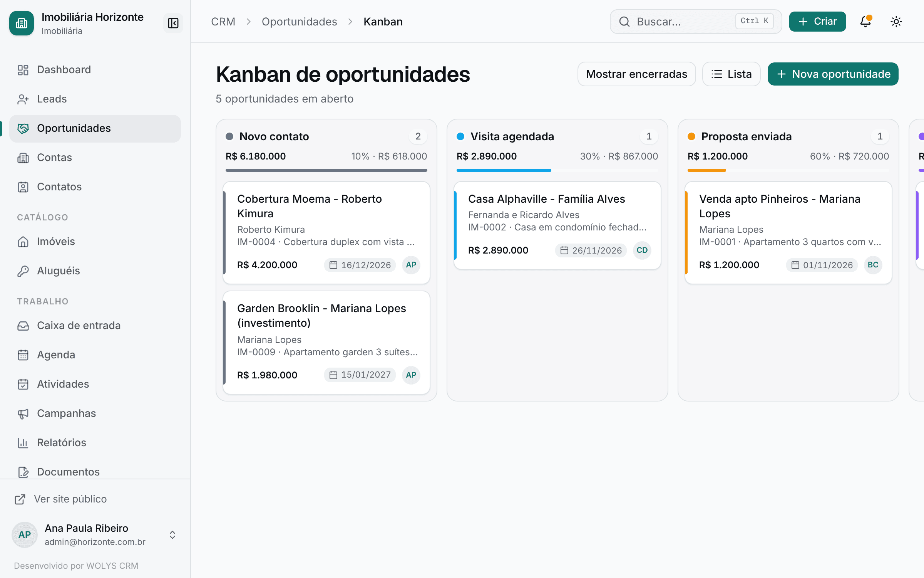Click the Relatórios bar chart icon
Screen dimensions: 924x578
point(23,443)
